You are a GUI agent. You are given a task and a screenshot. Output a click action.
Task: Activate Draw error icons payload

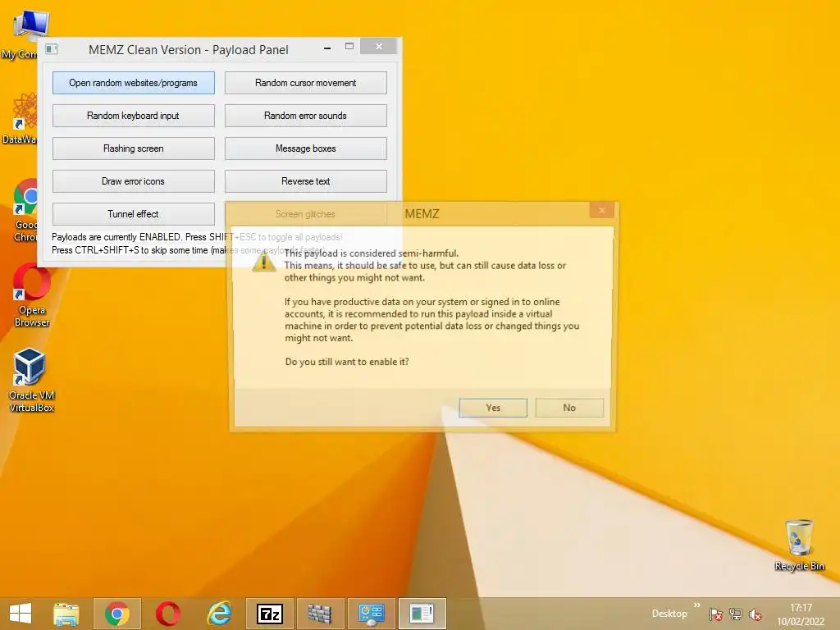[x=134, y=181]
